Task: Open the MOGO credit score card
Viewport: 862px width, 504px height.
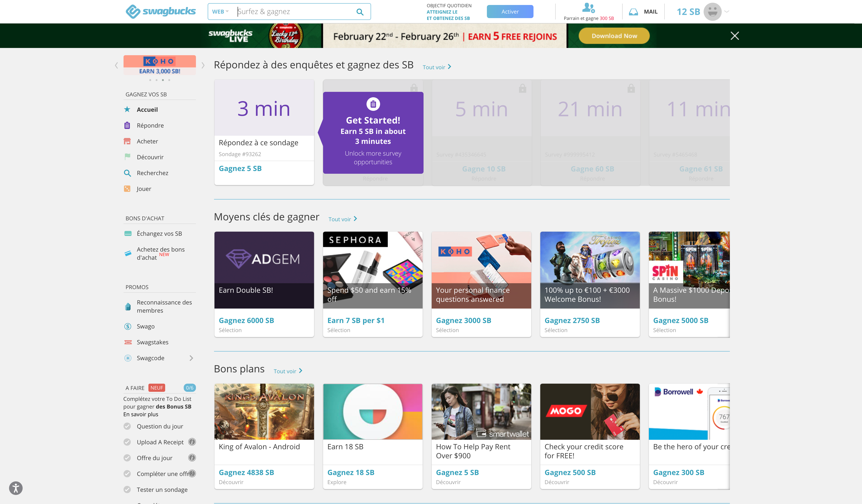Action: (590, 436)
